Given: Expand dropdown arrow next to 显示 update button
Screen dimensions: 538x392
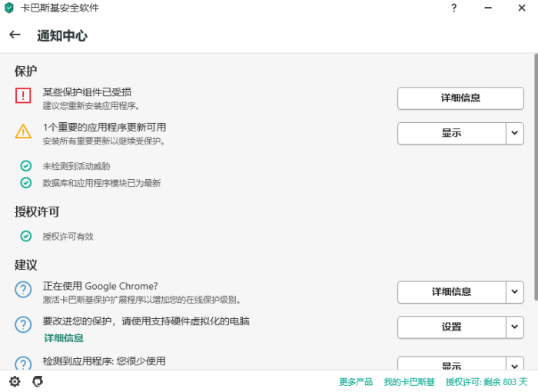Looking at the screenshot, I should click(515, 133).
